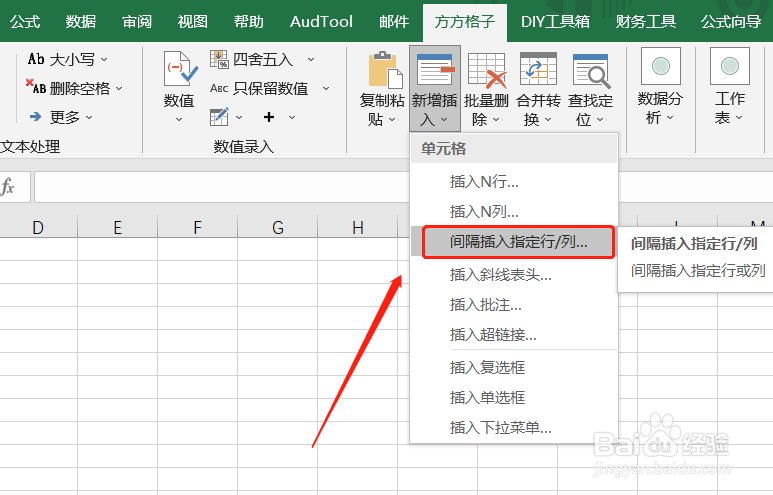Click the 只保留数值 ABC icon

[219, 88]
